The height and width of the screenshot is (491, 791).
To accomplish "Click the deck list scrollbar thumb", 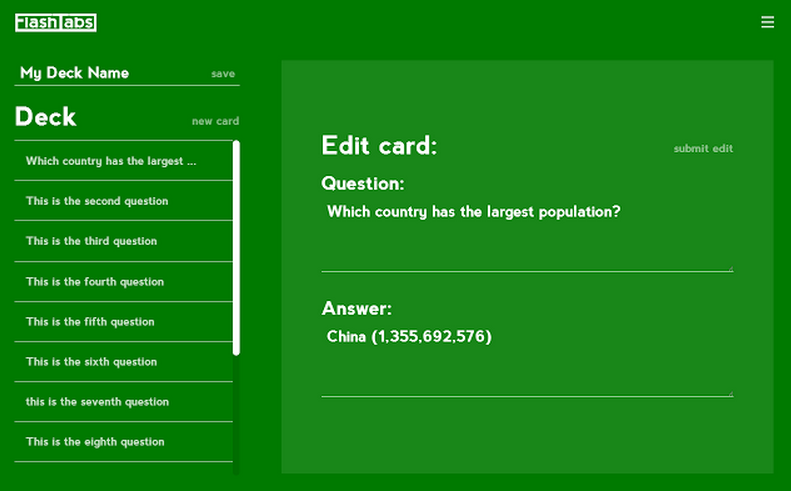I will [x=236, y=248].
